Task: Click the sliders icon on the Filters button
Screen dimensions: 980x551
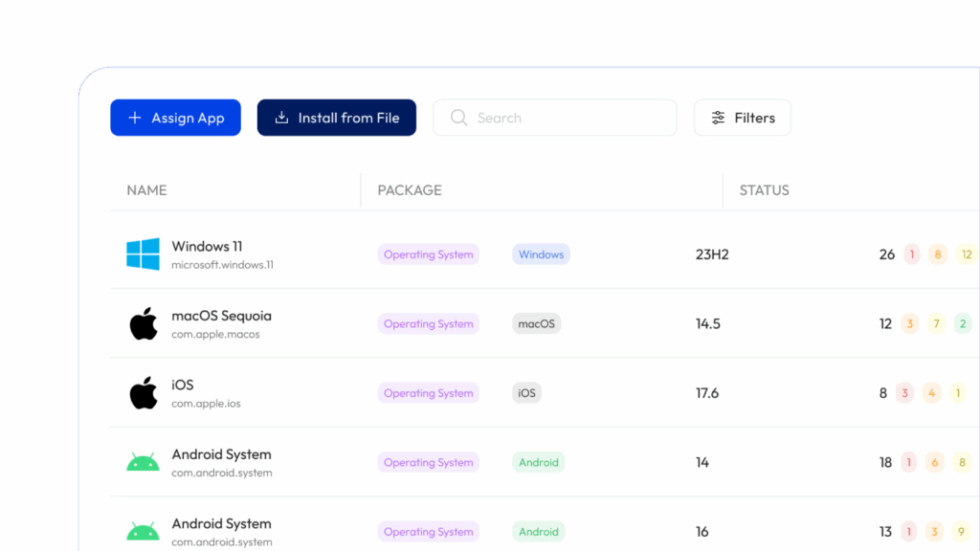Action: (718, 118)
